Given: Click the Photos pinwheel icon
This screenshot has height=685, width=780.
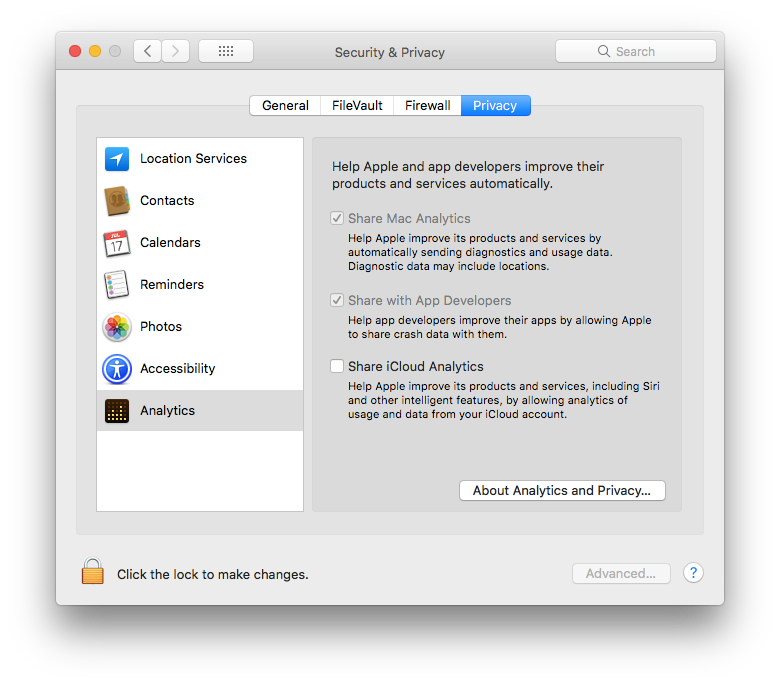Looking at the screenshot, I should [117, 327].
